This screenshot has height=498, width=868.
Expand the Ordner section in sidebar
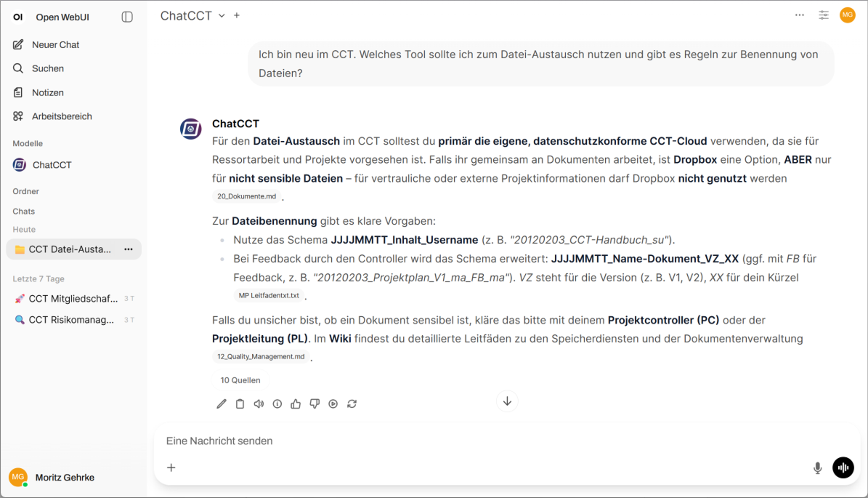point(26,191)
